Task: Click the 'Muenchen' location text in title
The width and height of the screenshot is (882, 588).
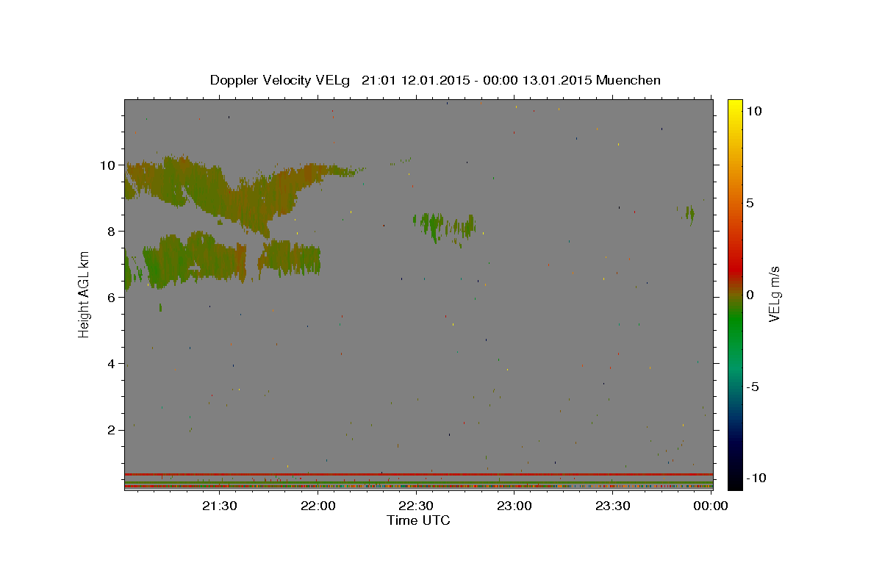Action: tap(628, 80)
